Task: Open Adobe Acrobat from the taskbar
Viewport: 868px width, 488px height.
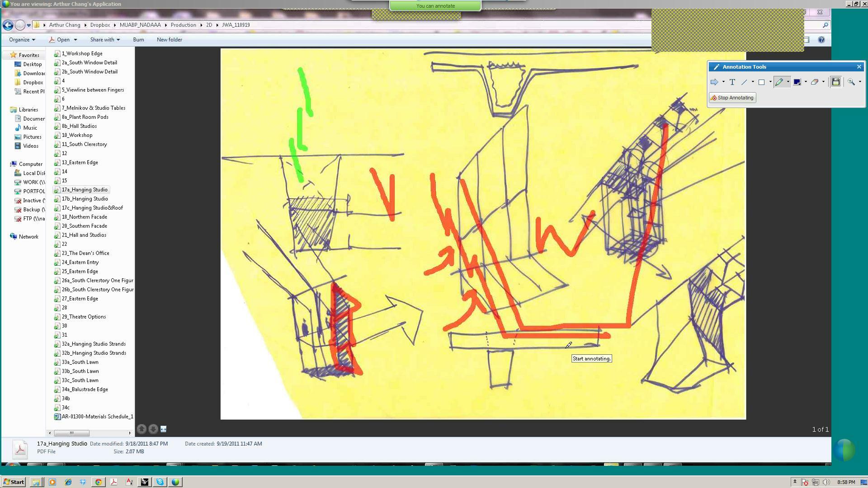Action: click(x=114, y=482)
